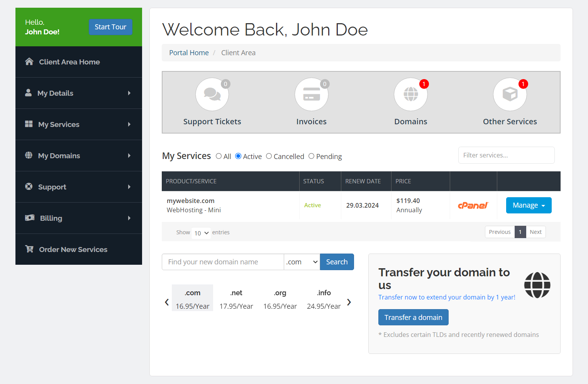Expand the Billing submenu arrow

[129, 218]
